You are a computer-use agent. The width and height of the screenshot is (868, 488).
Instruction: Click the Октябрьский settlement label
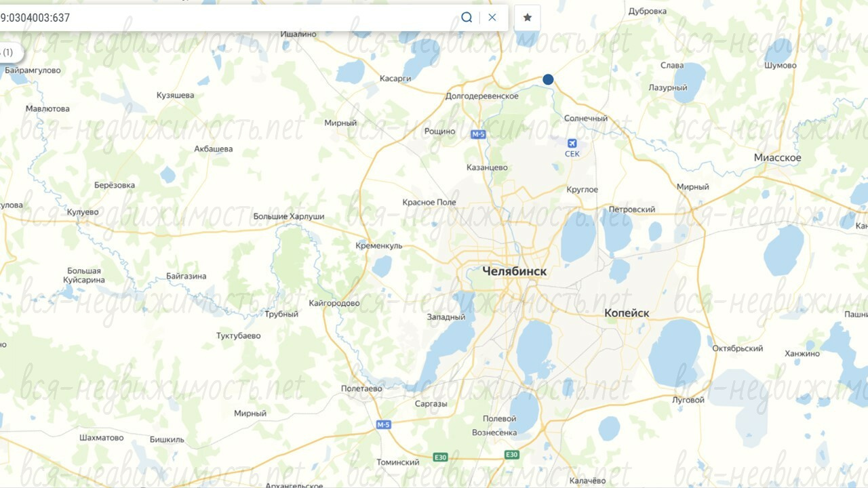click(737, 348)
